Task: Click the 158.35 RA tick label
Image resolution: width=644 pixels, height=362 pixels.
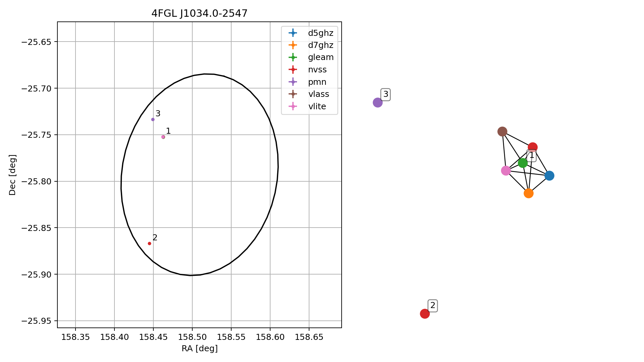Action: point(76,337)
